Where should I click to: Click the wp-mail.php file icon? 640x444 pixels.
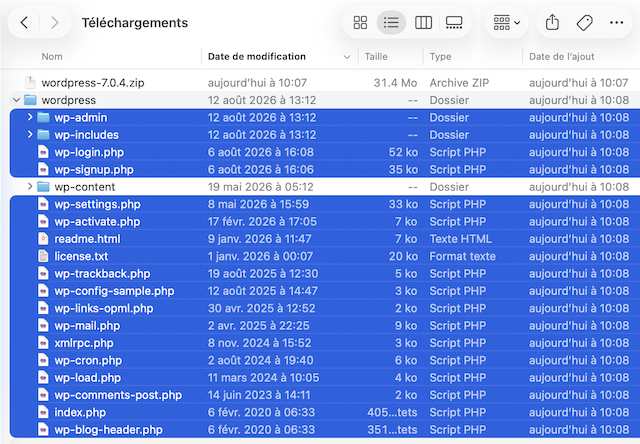[43, 326]
